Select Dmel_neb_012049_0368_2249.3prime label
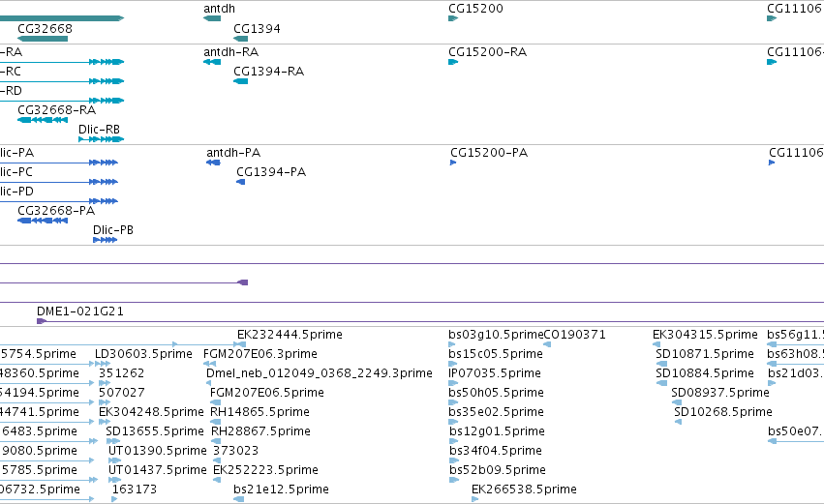The height and width of the screenshot is (504, 824). click(x=319, y=373)
